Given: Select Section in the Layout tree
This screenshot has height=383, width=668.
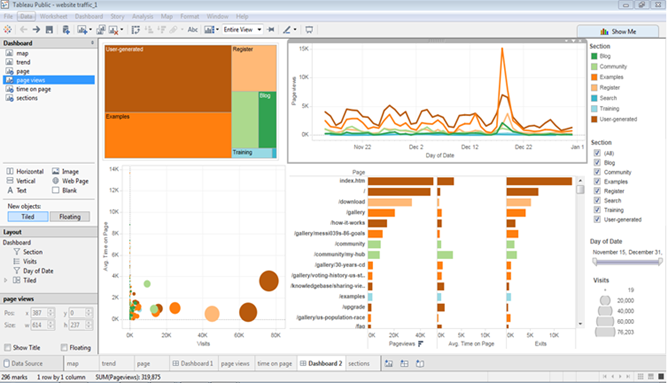Looking at the screenshot, I should coord(33,252).
